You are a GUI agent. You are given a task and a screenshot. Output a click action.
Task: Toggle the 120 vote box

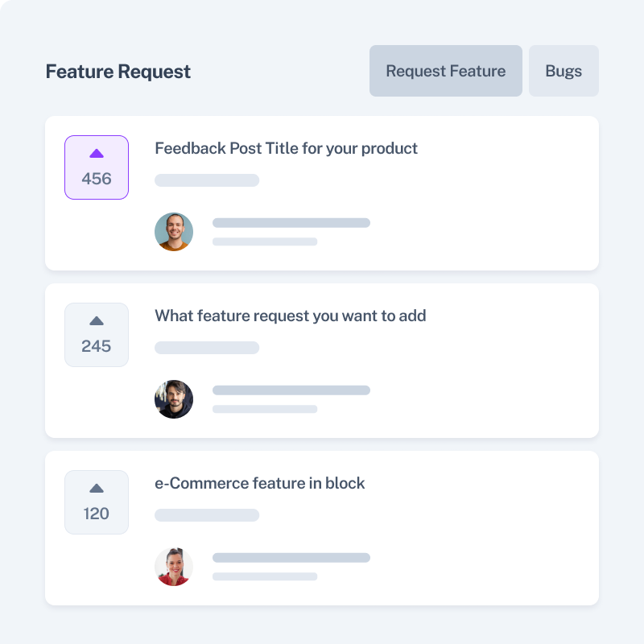(97, 502)
